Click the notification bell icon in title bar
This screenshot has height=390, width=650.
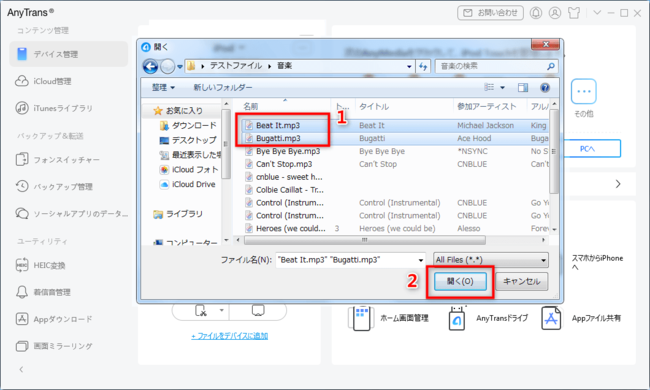tap(536, 13)
